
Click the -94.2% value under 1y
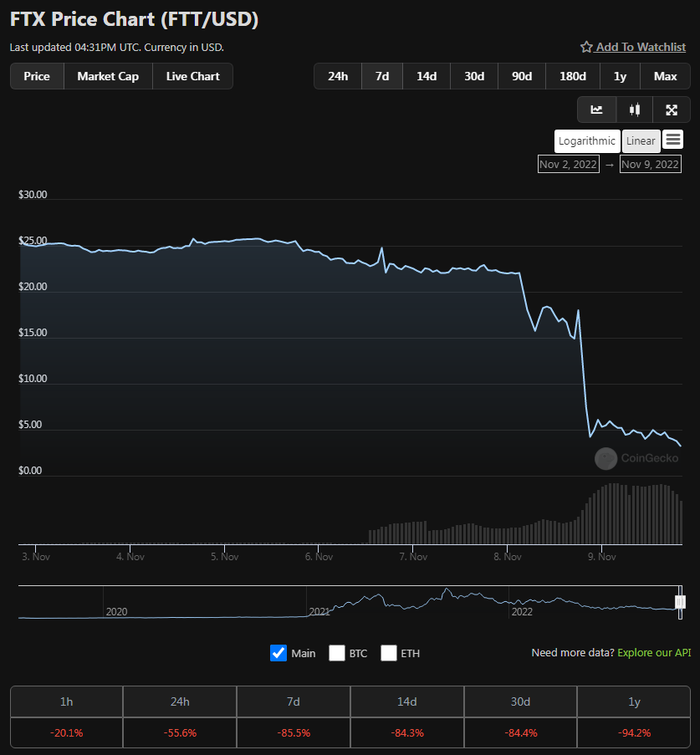[x=634, y=733]
